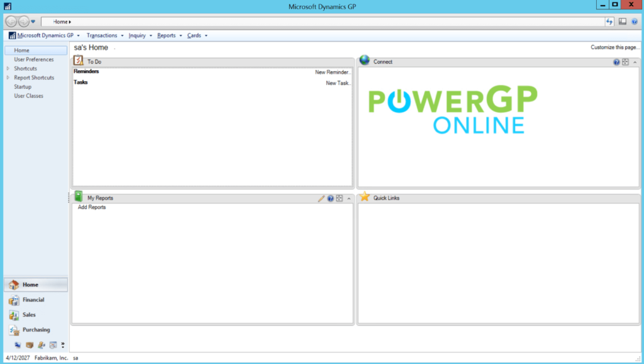The width and height of the screenshot is (644, 364).
Task: Click the Quick Links star icon
Action: tap(364, 196)
